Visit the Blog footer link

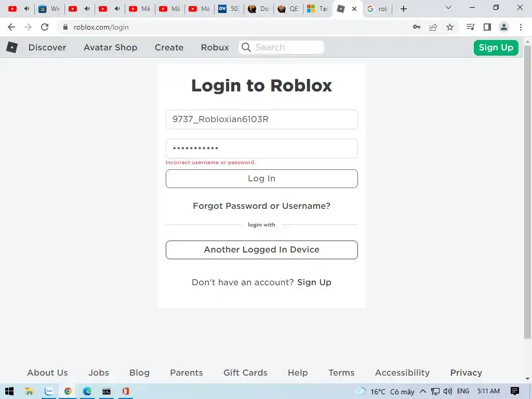coord(139,373)
